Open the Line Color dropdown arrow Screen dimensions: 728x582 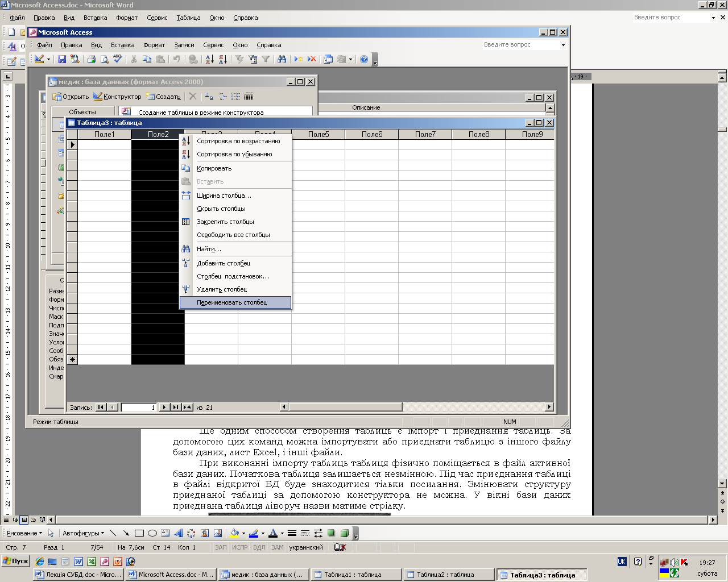263,533
